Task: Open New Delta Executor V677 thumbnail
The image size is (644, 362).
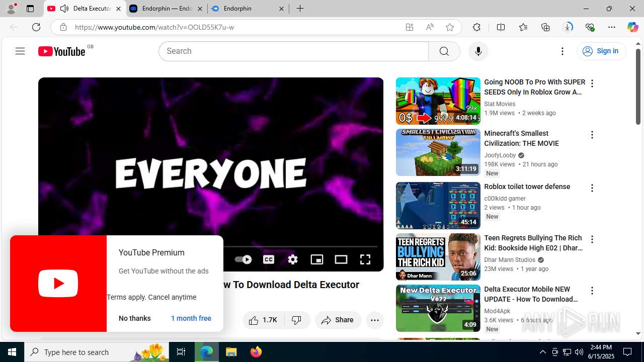Action: pos(438,308)
